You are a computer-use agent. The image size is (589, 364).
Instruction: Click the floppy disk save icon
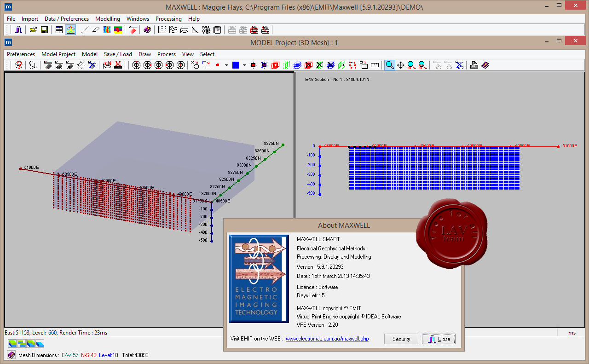(44, 30)
